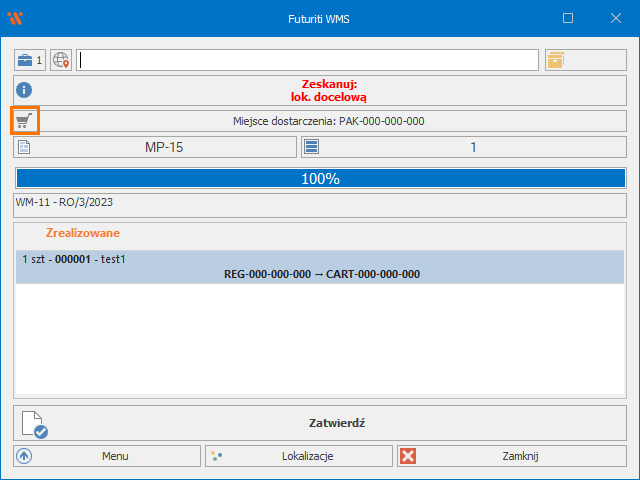Click the Futuriti WMS logo icon
This screenshot has height=480, width=640.
[15, 18]
